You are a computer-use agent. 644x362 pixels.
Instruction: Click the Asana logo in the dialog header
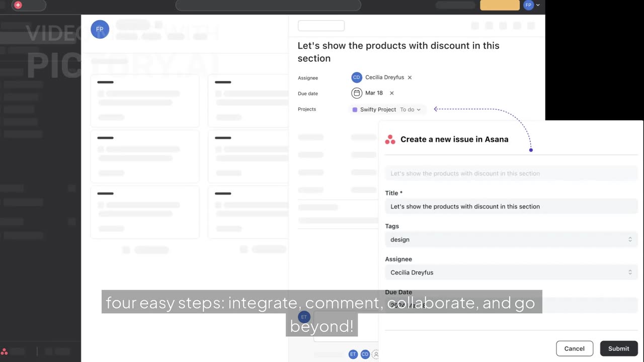click(390, 140)
